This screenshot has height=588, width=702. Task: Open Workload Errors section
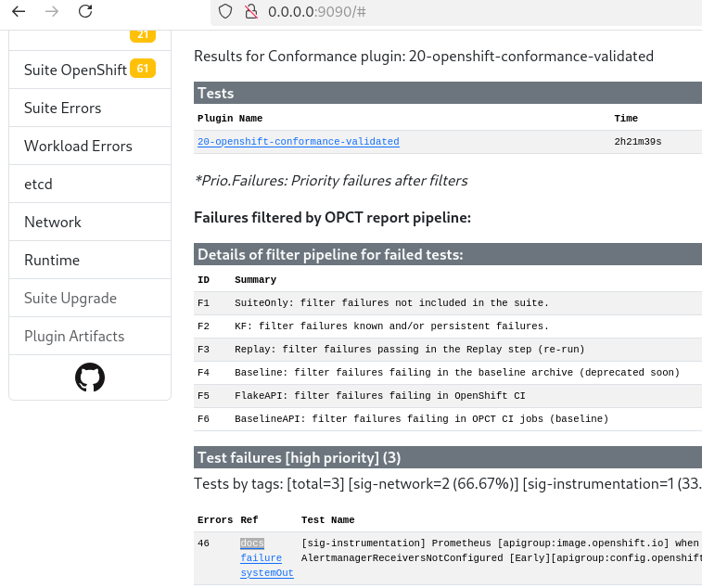78,147
